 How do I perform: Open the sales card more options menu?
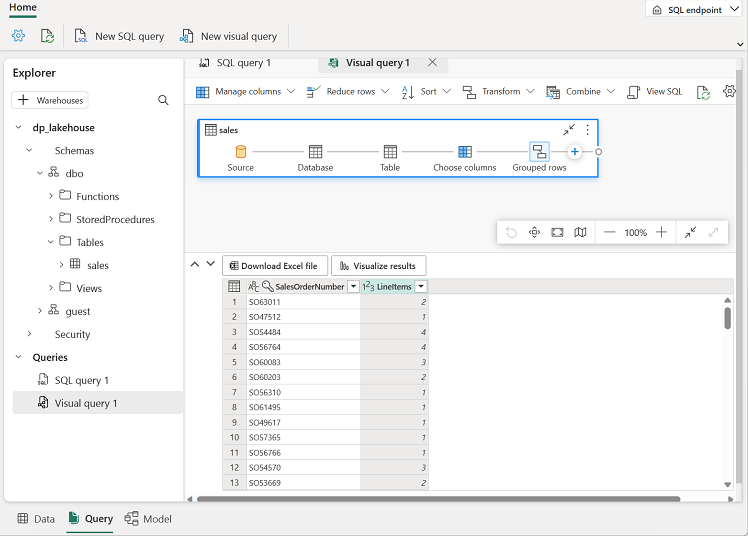[587, 130]
